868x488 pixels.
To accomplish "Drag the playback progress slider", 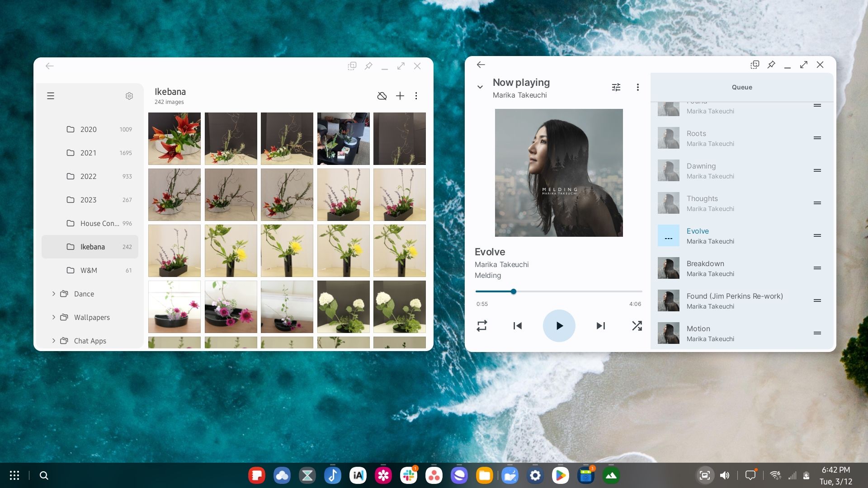I will click(x=513, y=291).
